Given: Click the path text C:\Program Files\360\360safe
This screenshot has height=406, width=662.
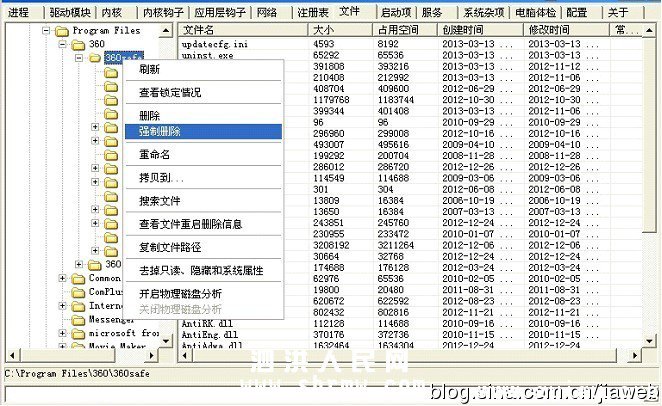Looking at the screenshot, I should pos(77,374).
